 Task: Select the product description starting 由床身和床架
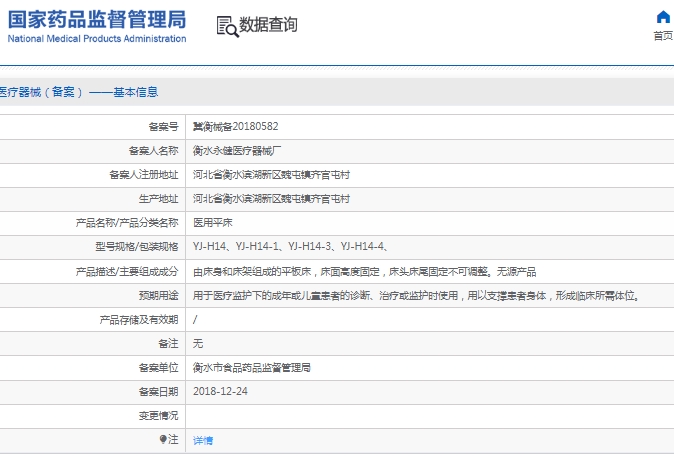pos(365,271)
